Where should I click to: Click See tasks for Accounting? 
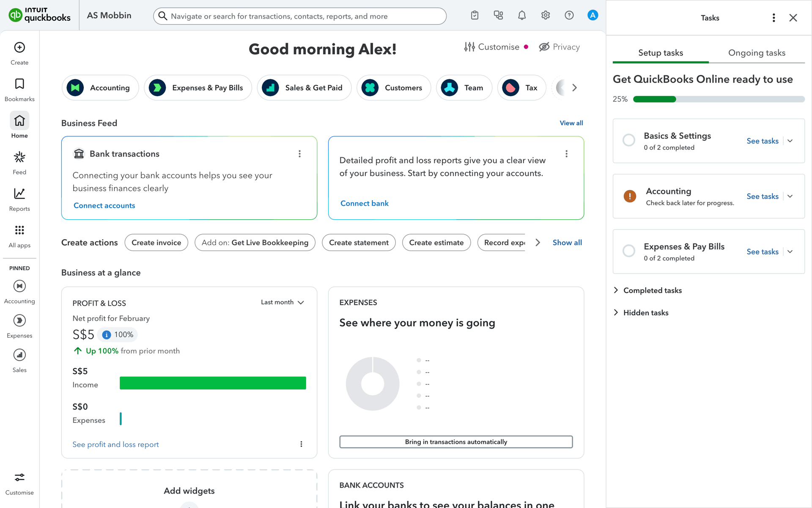click(x=763, y=196)
